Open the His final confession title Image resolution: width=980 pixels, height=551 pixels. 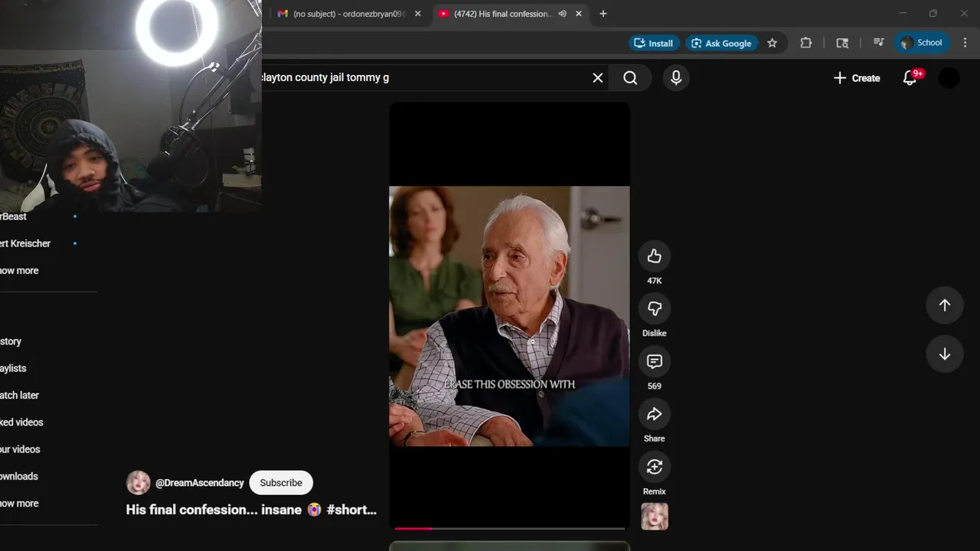point(251,510)
